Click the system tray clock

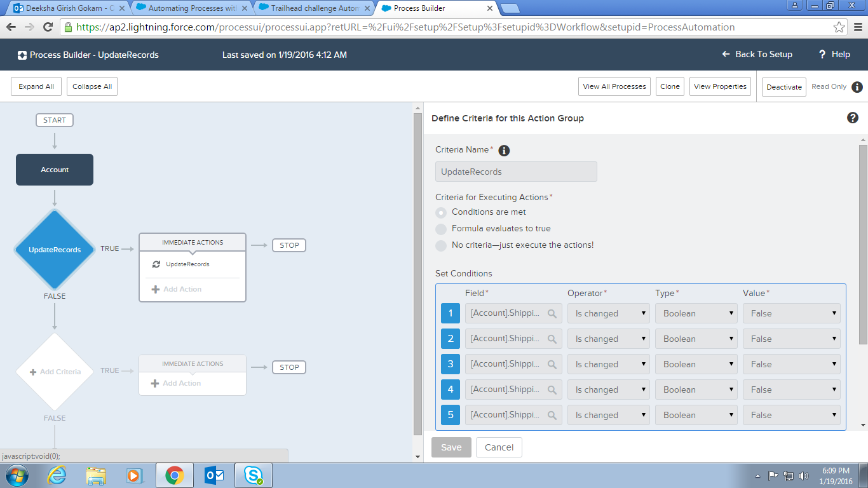[x=836, y=476]
